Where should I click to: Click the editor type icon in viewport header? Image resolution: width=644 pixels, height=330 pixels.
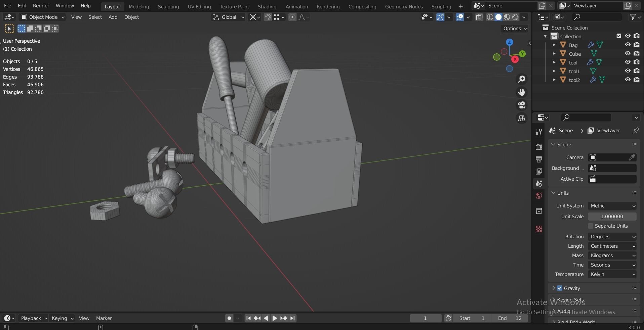tap(9, 17)
